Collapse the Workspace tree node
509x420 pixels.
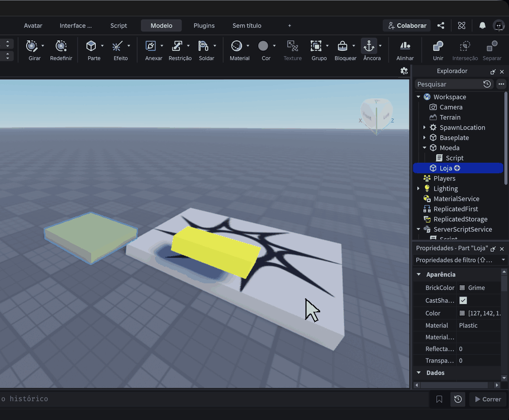pos(418,97)
